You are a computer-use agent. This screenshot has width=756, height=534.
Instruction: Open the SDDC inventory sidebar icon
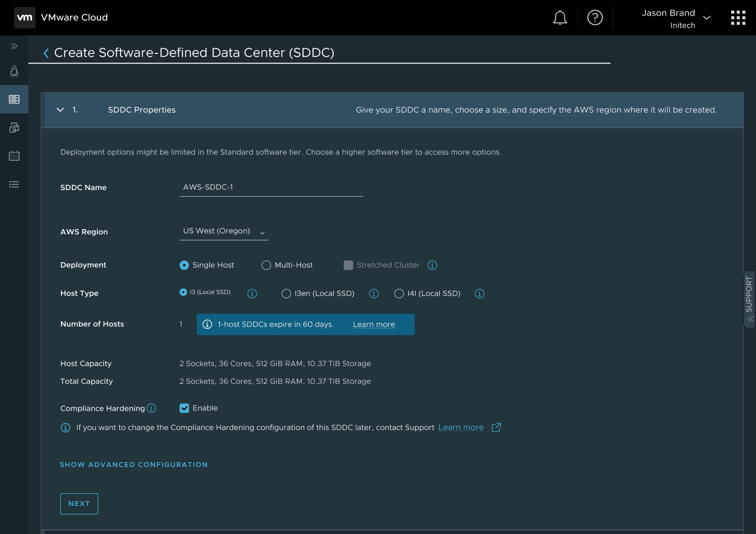point(14,99)
